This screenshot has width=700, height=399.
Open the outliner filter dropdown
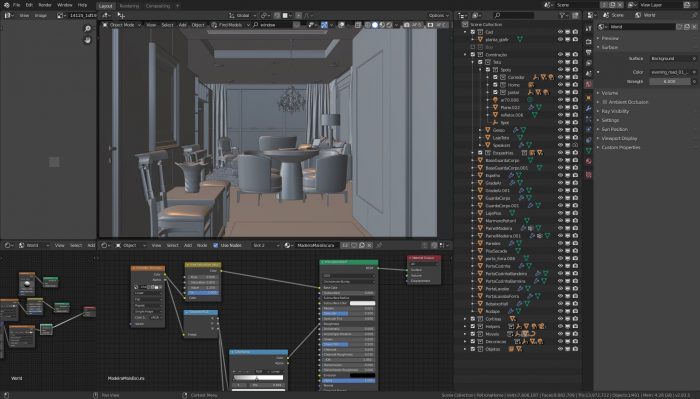565,15
